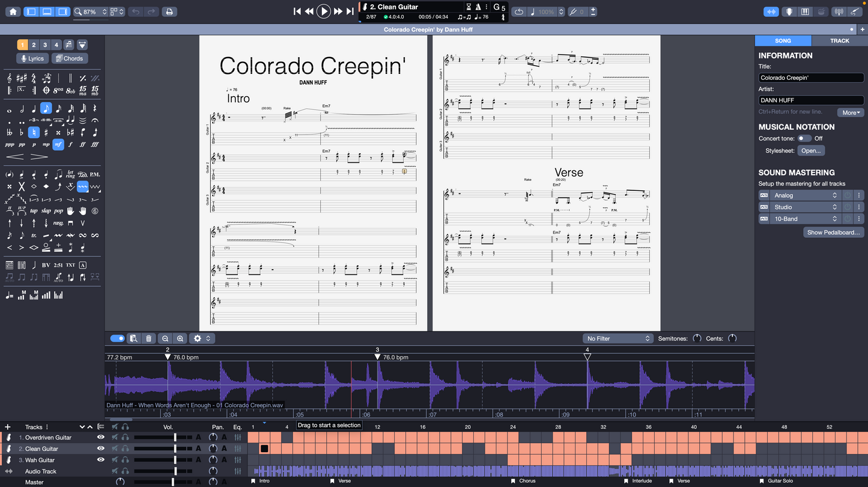Toggle Concert tone on
This screenshot has width=868, height=487.
click(x=804, y=138)
